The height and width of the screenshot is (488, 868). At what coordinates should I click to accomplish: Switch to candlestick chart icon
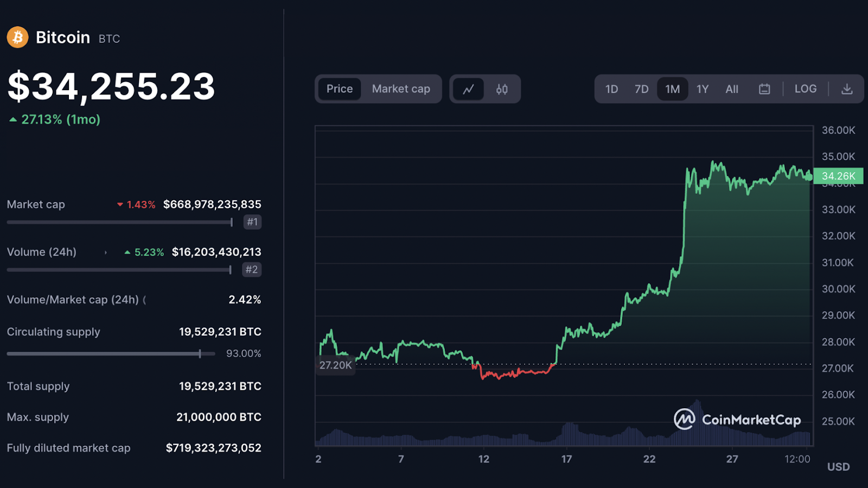click(x=502, y=89)
